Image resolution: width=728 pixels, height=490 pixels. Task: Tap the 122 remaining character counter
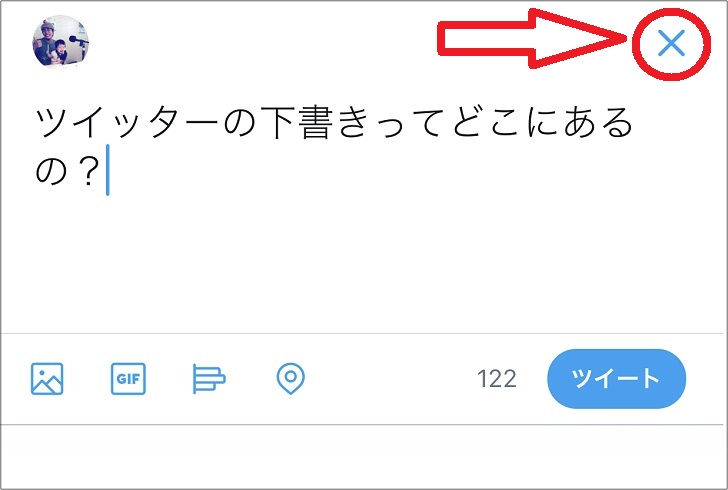pos(497,379)
